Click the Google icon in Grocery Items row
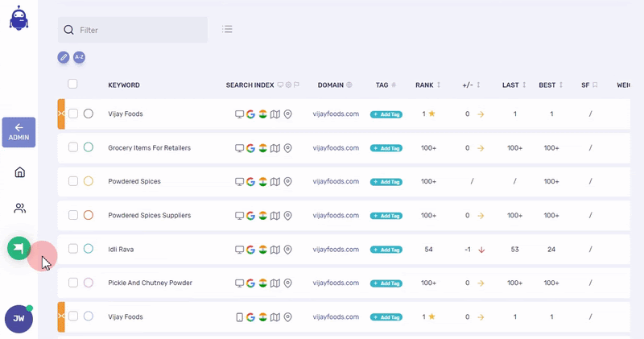 point(250,148)
